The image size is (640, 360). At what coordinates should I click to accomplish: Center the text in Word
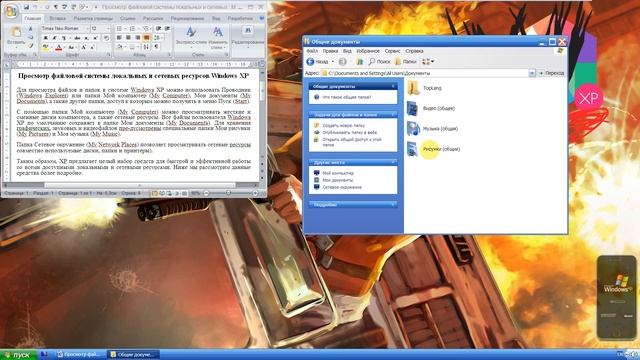[x=128, y=38]
